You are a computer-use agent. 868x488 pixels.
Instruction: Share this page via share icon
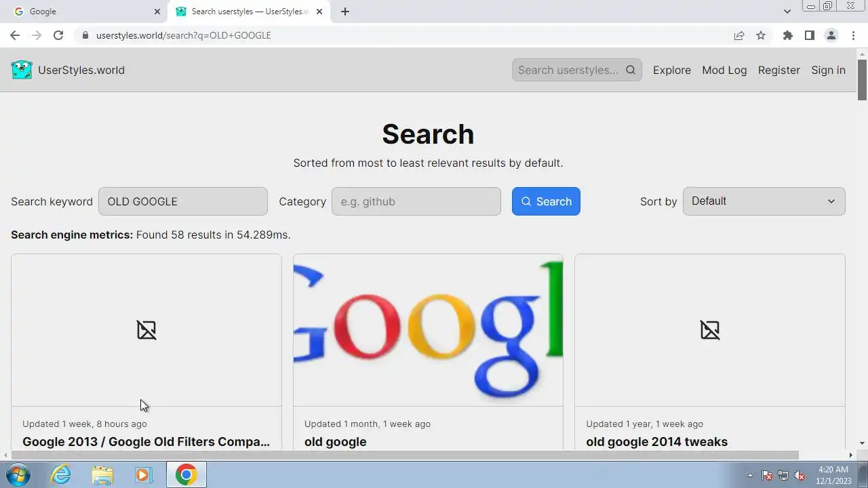[x=739, y=35]
